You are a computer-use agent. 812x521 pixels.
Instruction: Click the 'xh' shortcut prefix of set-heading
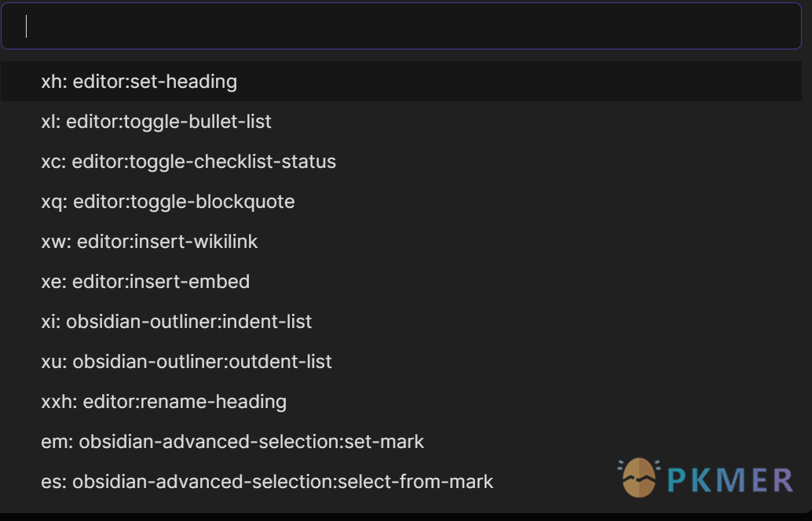coord(52,82)
